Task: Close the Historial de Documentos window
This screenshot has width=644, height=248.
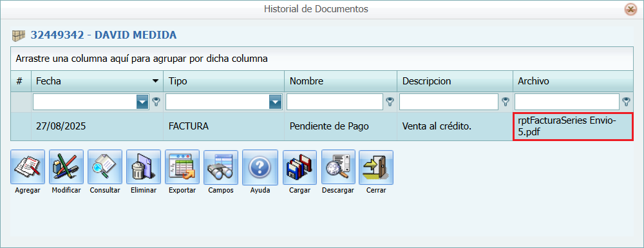Action: pyautogui.click(x=630, y=9)
